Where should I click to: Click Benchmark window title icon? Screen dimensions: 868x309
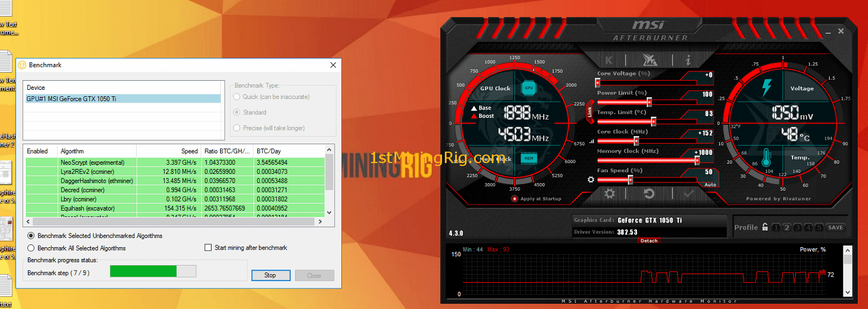(22, 65)
